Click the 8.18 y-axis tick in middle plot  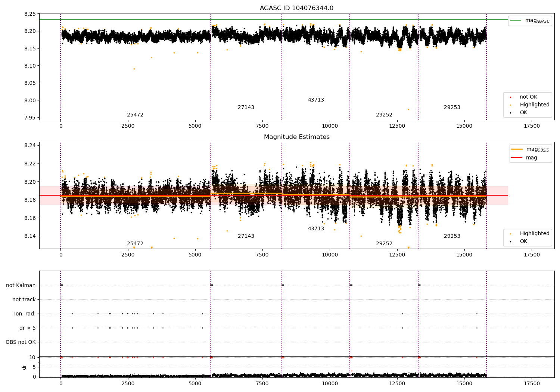click(x=30, y=200)
